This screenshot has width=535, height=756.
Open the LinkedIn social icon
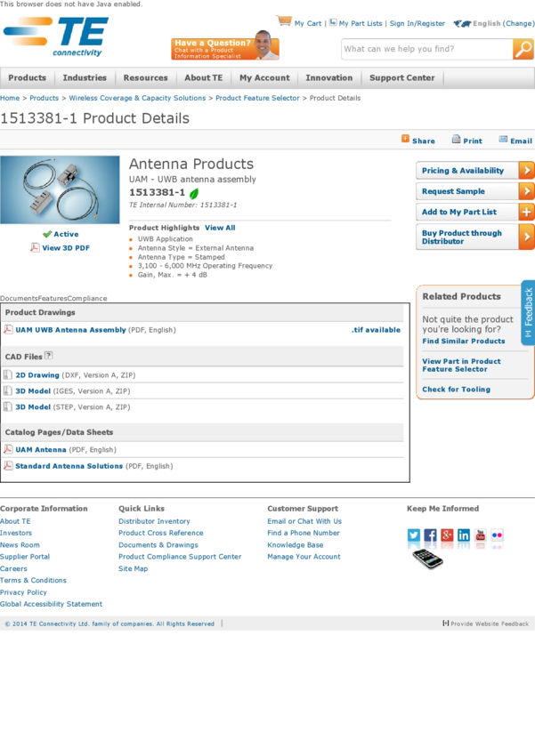pos(464,535)
